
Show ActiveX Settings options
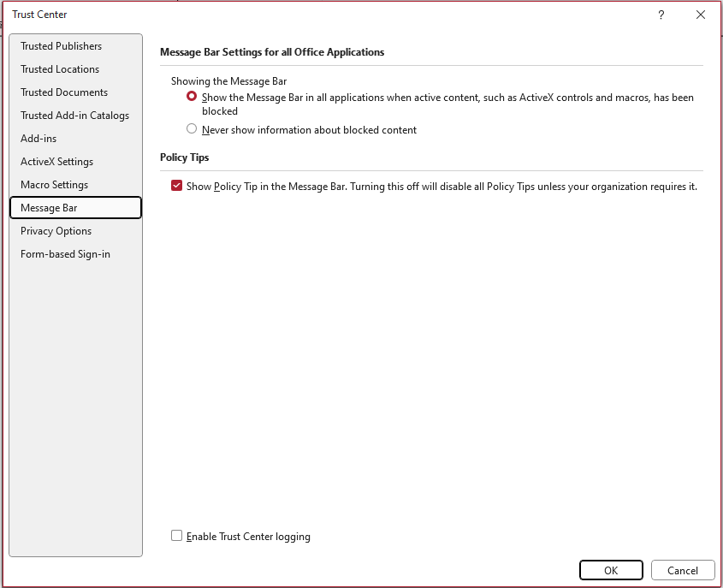[x=75, y=162]
